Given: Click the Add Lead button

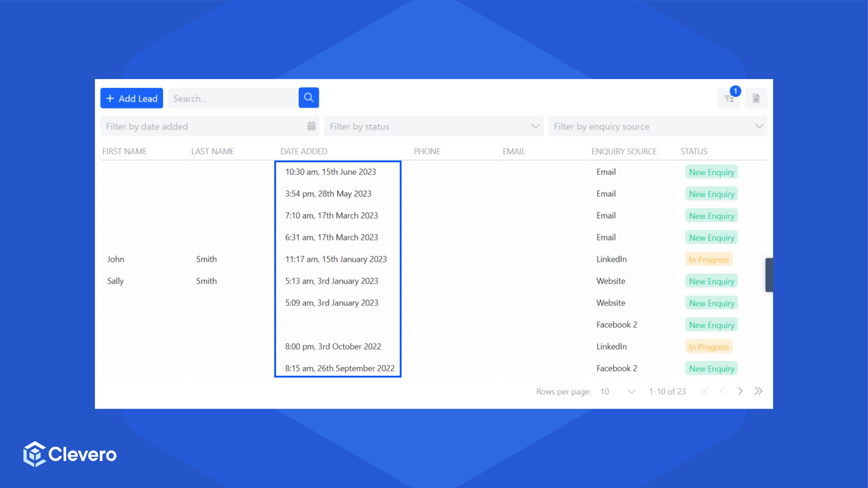Looking at the screenshot, I should click(131, 98).
